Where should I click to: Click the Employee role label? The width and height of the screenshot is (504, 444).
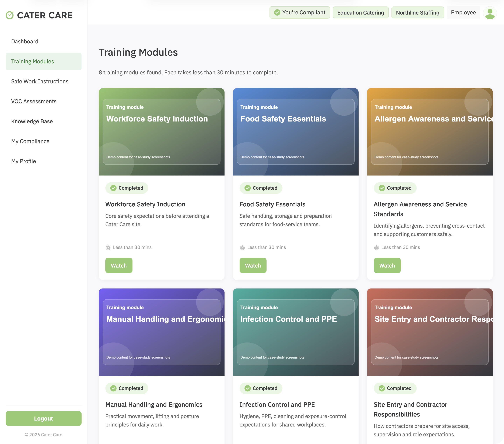[463, 13]
